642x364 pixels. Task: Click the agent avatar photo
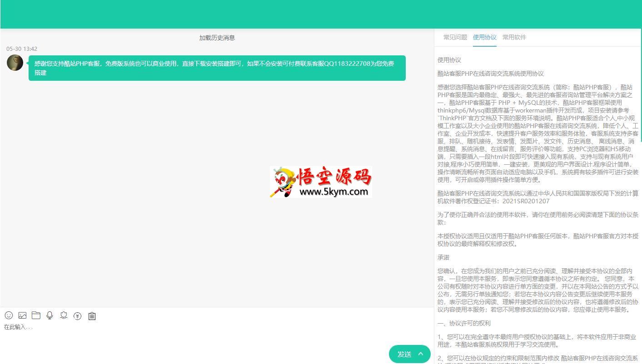tap(15, 63)
